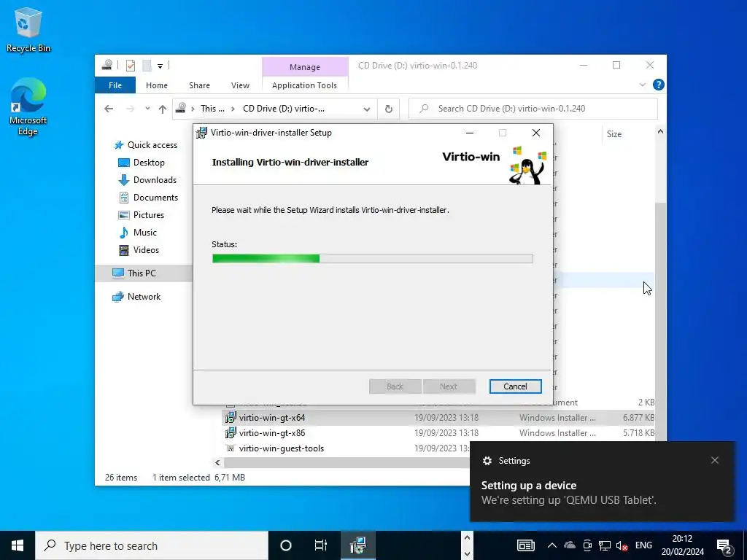Dismiss the Settings notification toast
The height and width of the screenshot is (560, 747).
tap(715, 460)
